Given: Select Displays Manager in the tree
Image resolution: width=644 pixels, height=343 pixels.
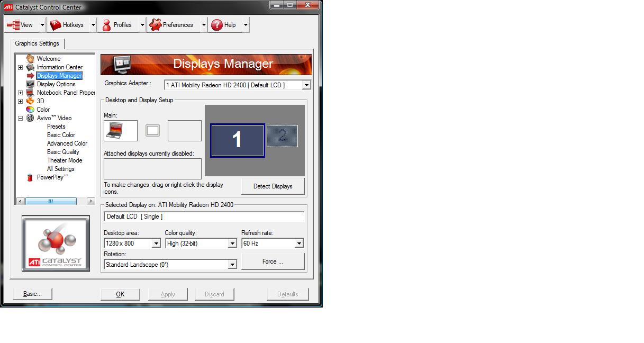Looking at the screenshot, I should click(59, 76).
